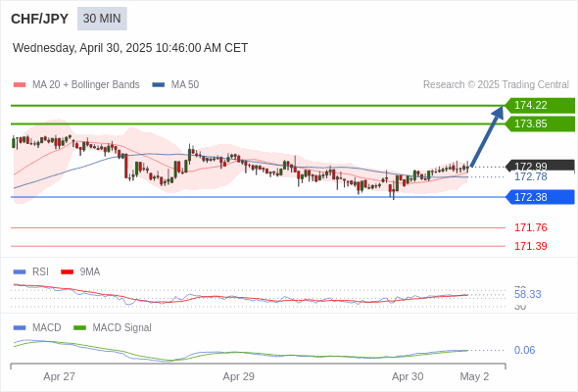Click the blue upward forecast arrow

pos(487,136)
